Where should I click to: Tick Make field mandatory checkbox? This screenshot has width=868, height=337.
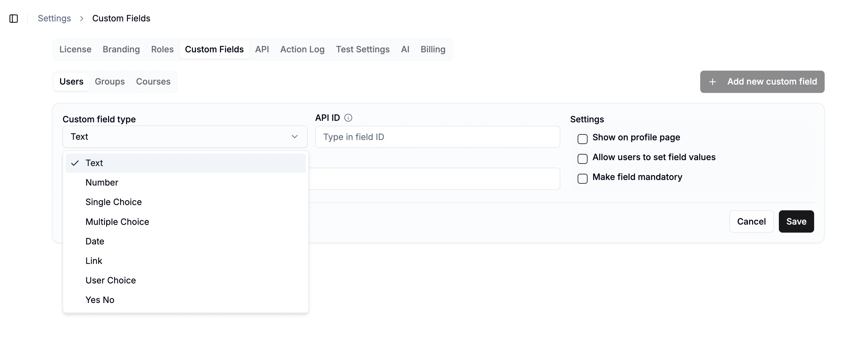pyautogui.click(x=582, y=179)
